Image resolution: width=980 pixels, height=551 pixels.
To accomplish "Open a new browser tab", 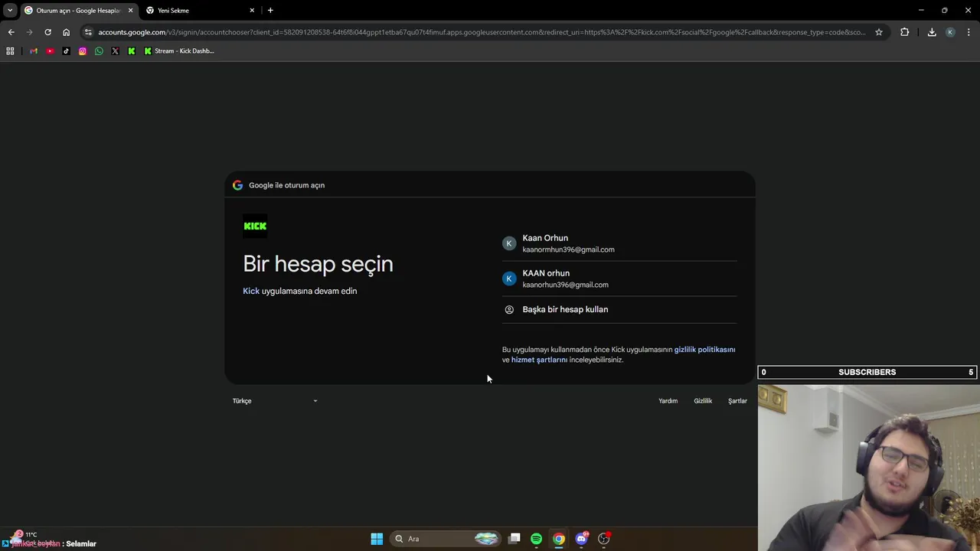I will [x=270, y=10].
